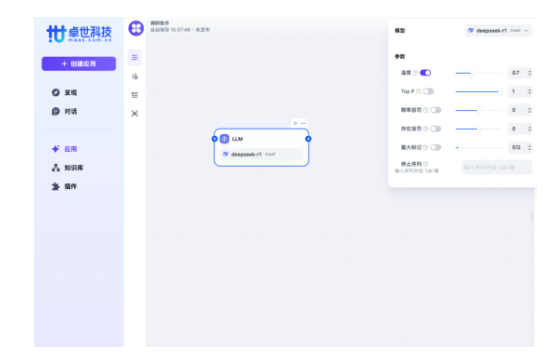Click the 发现 compass icon in sidebar

56,92
